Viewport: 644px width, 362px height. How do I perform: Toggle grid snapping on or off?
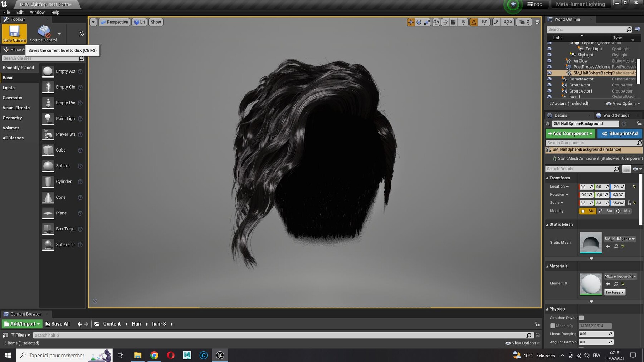click(453, 22)
